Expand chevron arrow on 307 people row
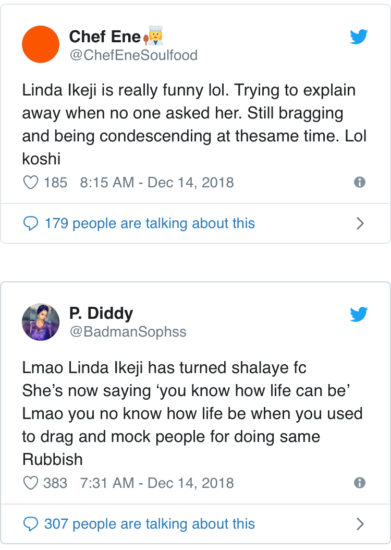 [x=360, y=524]
